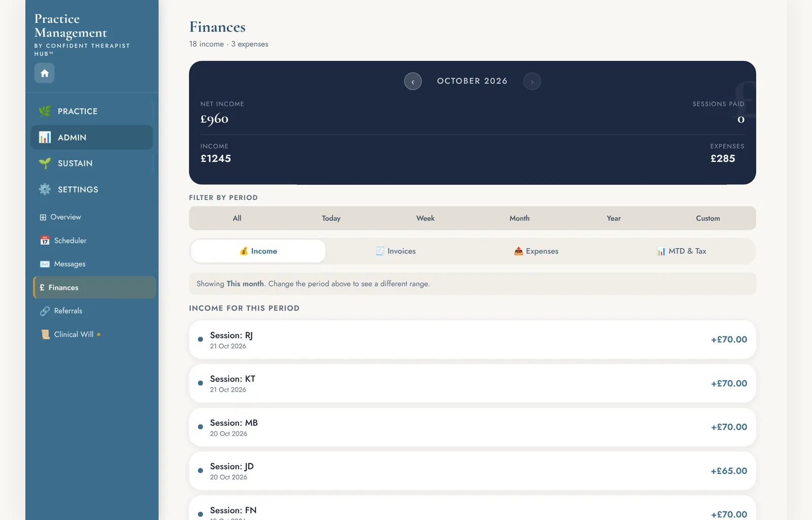Screen dimensions: 812x520
Task: Filter period by Month
Action: coord(520,218)
